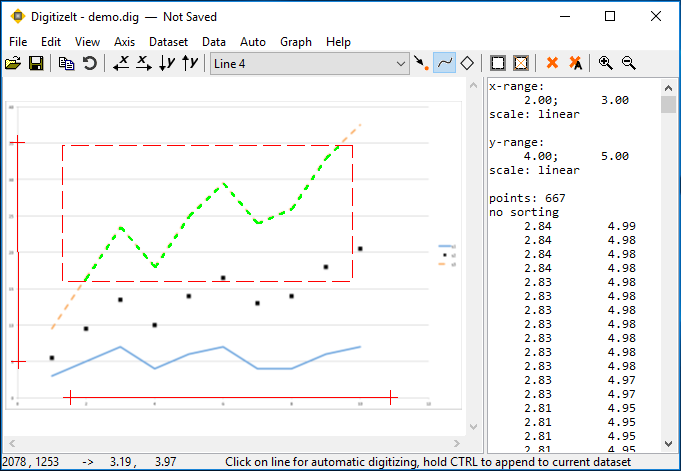
Task: Toggle the automatic line digitizing tool
Action: coord(444,63)
